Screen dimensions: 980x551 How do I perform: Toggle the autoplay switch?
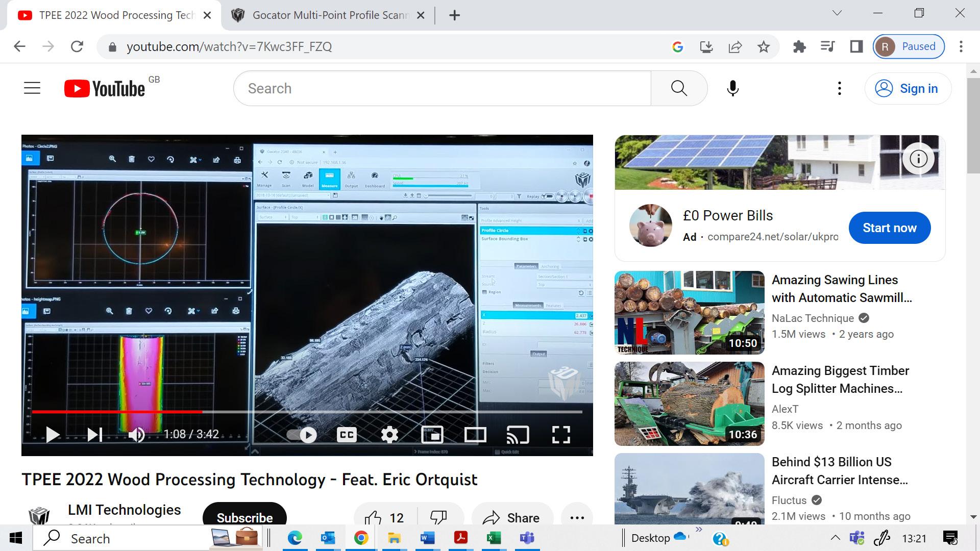(x=302, y=435)
